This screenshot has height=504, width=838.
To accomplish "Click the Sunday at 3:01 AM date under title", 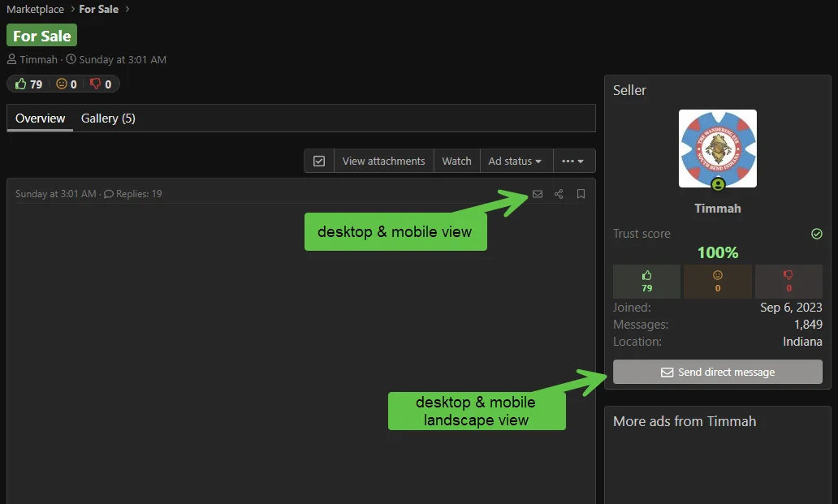I will (x=123, y=60).
